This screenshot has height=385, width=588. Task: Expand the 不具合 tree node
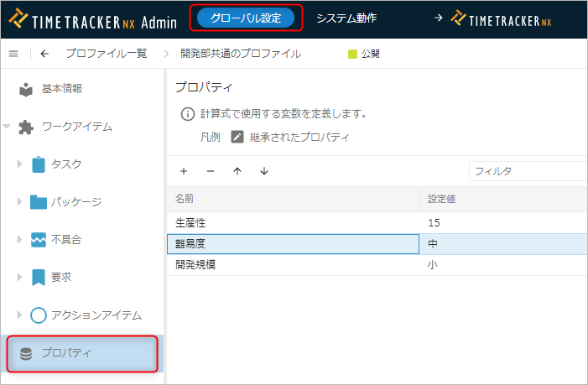click(20, 239)
